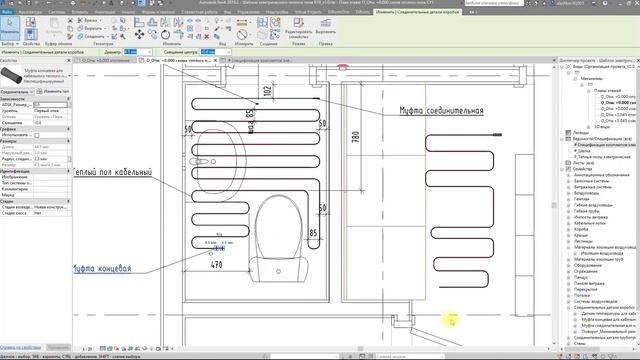The height and width of the screenshot is (360, 640).
Task: Switch to the Управление ribbon tab
Action: coord(248,12)
